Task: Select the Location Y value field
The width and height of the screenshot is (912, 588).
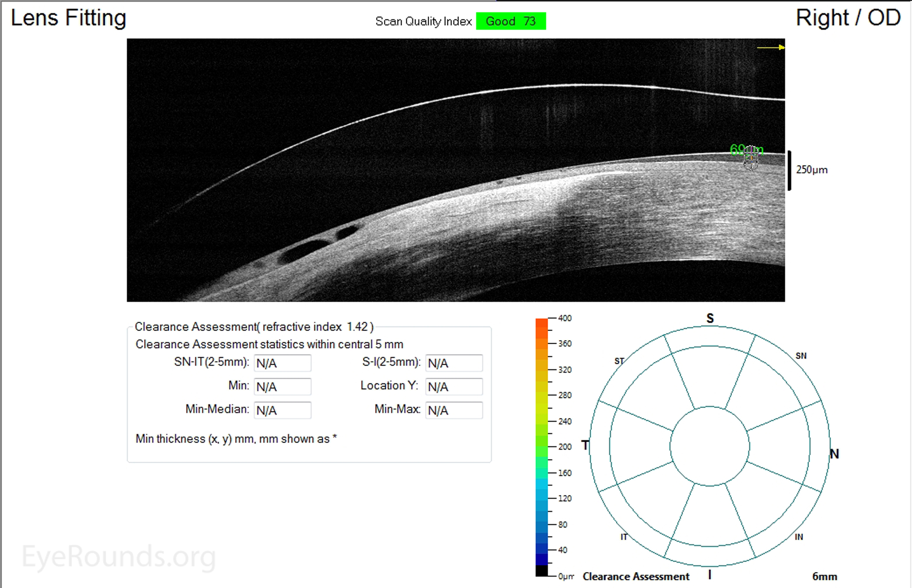Action: 454,387
